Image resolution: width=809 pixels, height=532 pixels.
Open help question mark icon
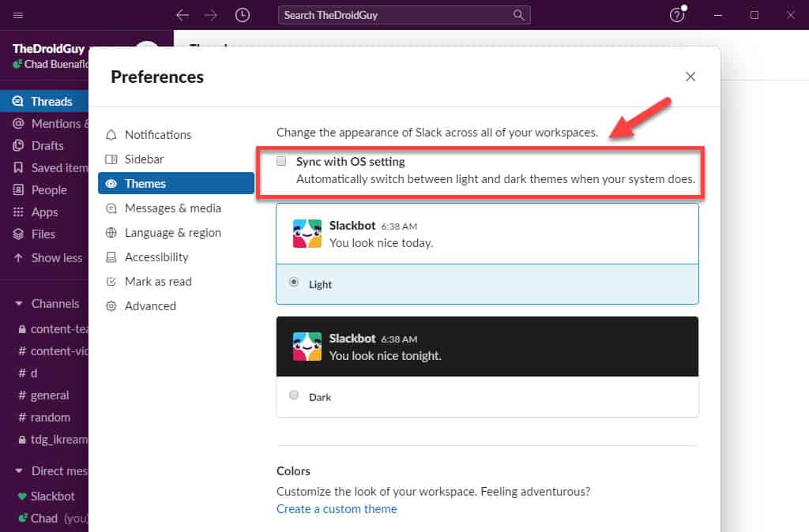[x=677, y=15]
